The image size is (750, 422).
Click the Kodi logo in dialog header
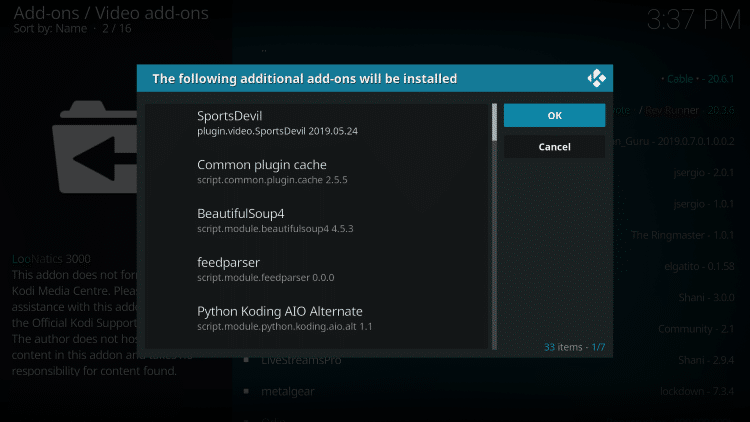click(596, 78)
